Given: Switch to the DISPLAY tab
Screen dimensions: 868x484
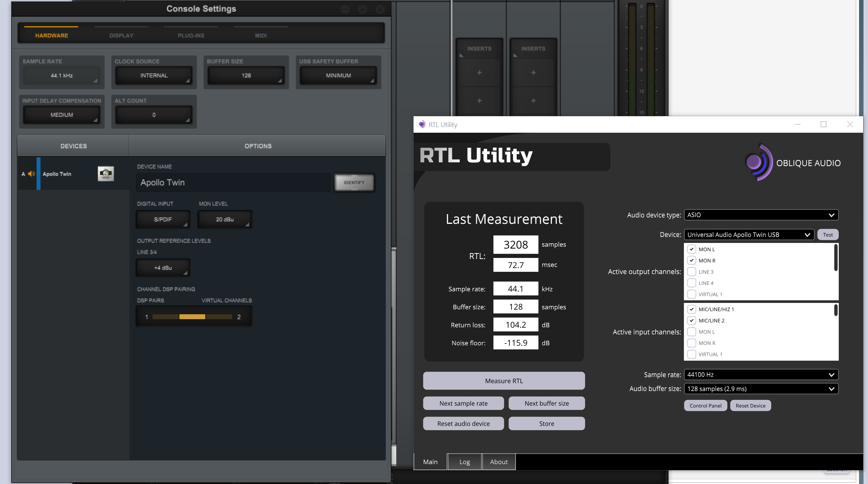Looking at the screenshot, I should click(x=121, y=35).
